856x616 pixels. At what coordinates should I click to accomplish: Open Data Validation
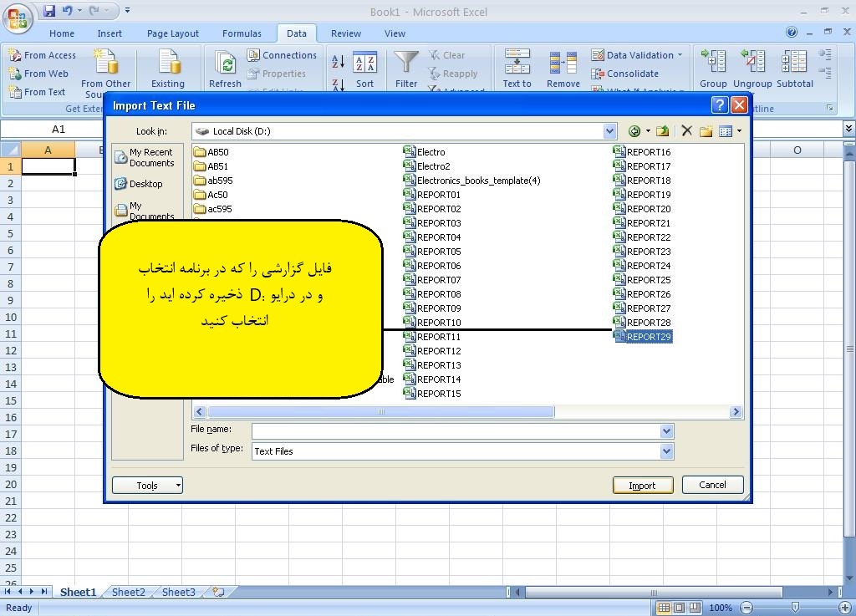point(637,54)
